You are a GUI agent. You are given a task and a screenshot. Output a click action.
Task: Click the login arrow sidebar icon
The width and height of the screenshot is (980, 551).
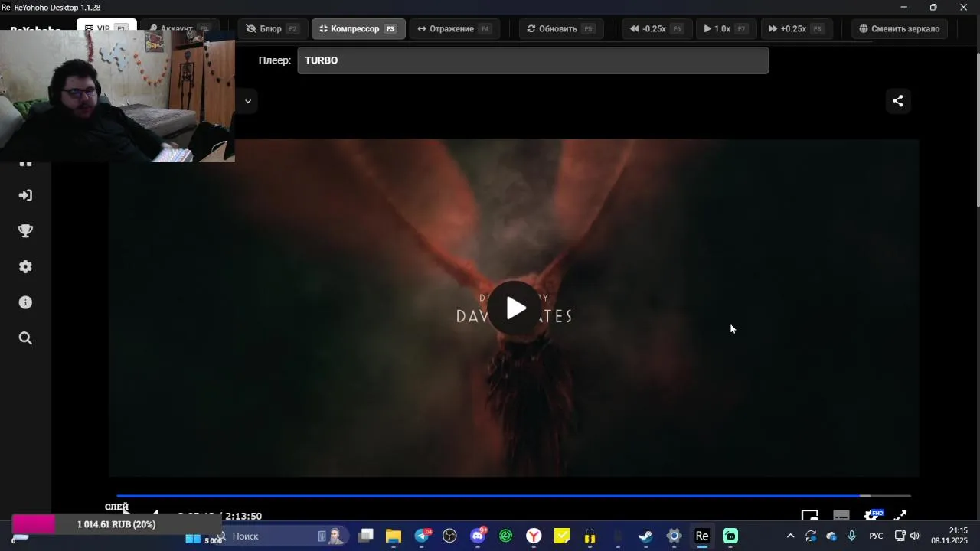point(25,195)
